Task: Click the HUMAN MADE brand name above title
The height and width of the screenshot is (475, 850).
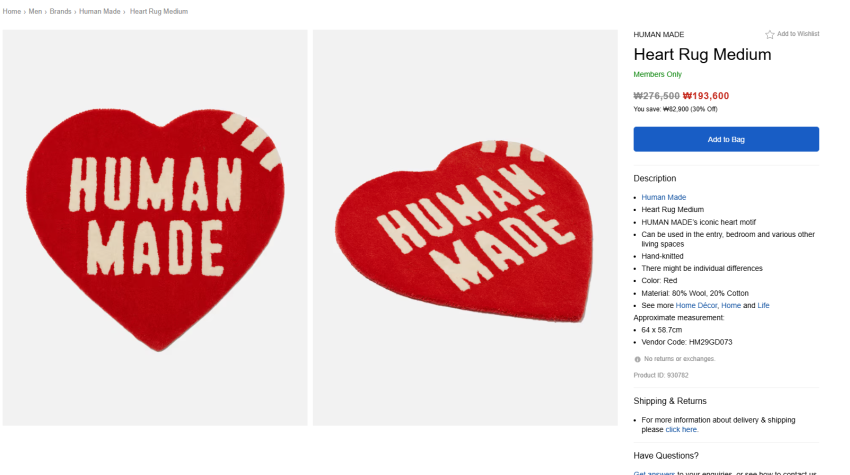Action: coord(658,35)
